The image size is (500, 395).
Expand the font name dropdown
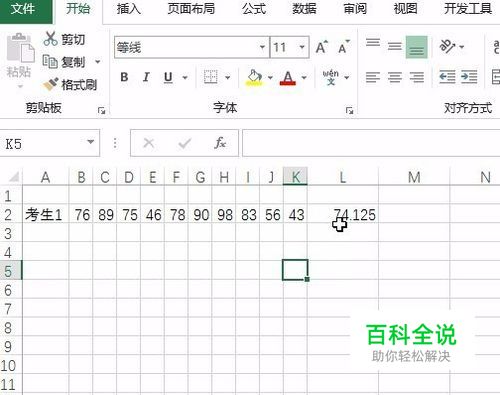pyautogui.click(x=262, y=47)
